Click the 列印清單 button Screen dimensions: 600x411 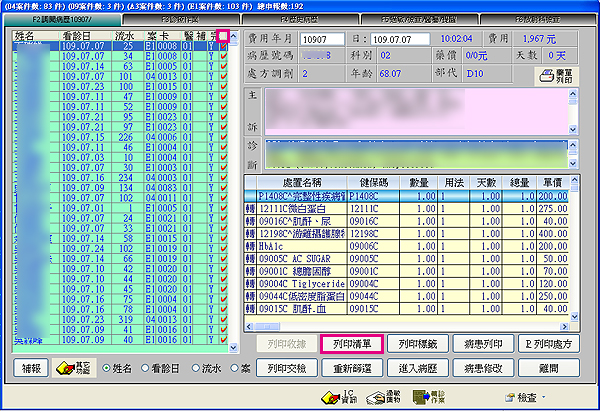[x=350, y=344]
